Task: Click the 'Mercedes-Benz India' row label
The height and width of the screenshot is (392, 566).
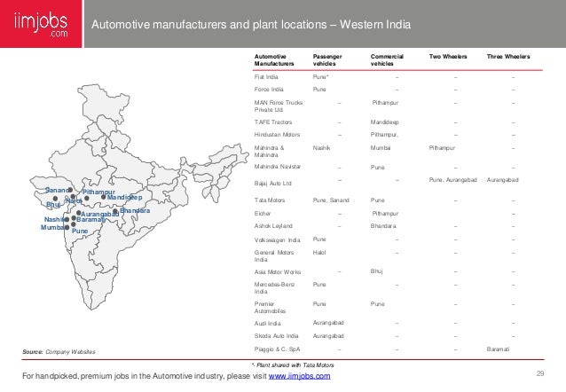Action: tap(274, 287)
